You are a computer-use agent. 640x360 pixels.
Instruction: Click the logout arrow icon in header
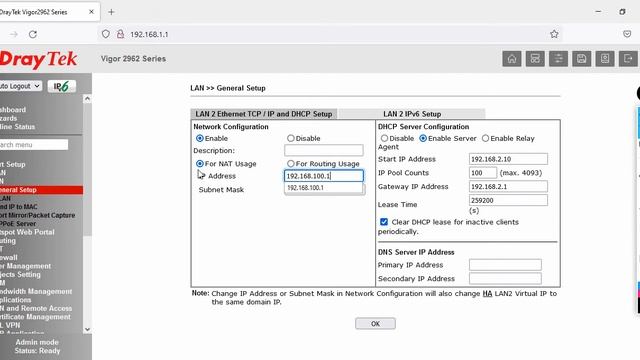coord(628,59)
